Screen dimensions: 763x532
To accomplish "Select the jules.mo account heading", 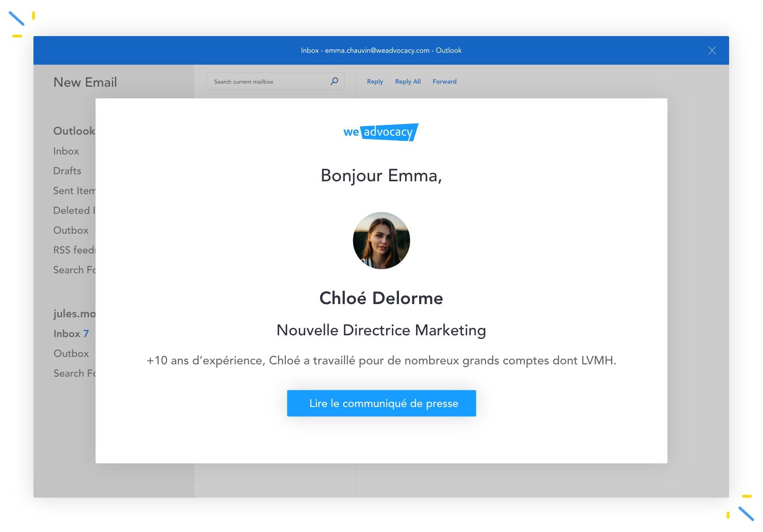I will pyautogui.click(x=74, y=313).
